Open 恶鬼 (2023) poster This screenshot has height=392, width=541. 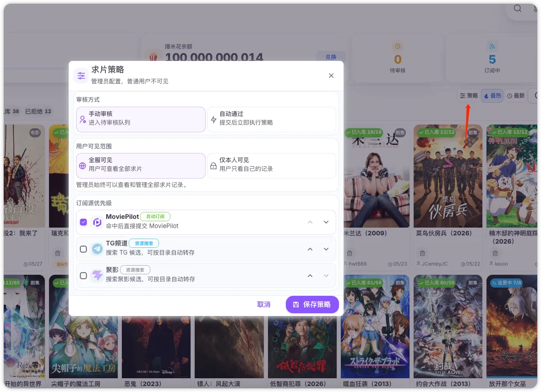pyautogui.click(x=156, y=347)
